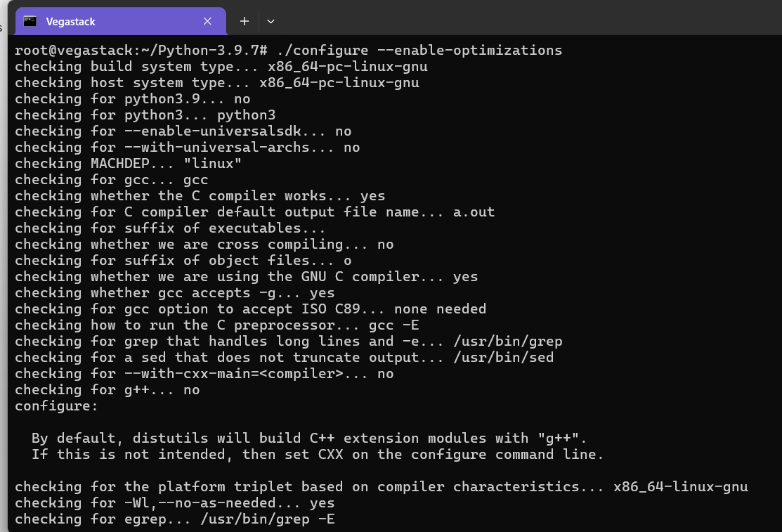Expand the new tab profile dropdown chevron
Screen dimensions: 782x532
pos(271,21)
